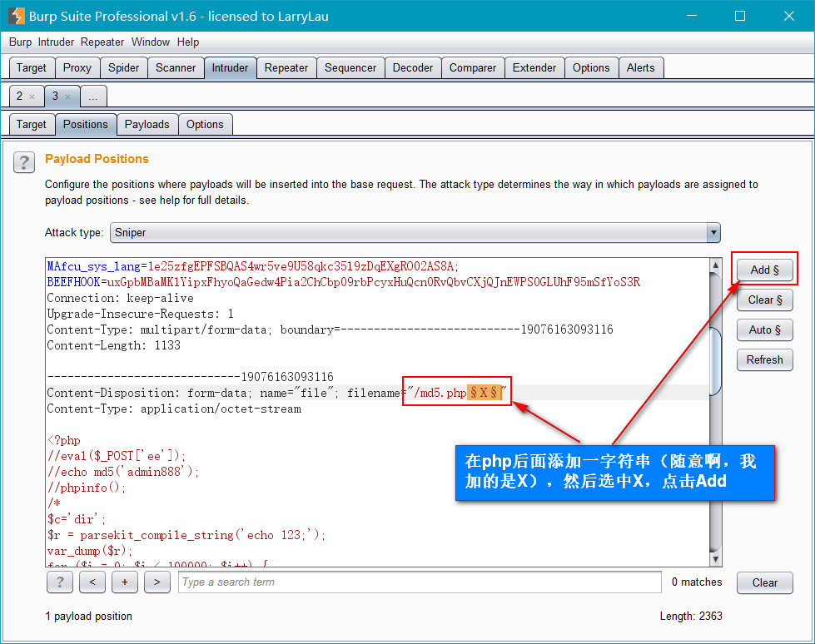Click the Clear § button
Viewport: 815px width, 644px height.
(x=764, y=300)
